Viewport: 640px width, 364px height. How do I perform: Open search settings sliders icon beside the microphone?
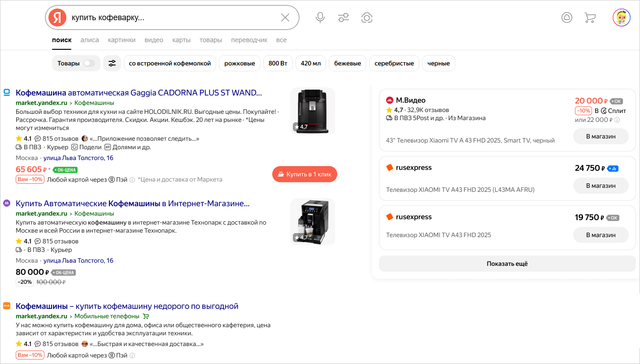click(344, 17)
